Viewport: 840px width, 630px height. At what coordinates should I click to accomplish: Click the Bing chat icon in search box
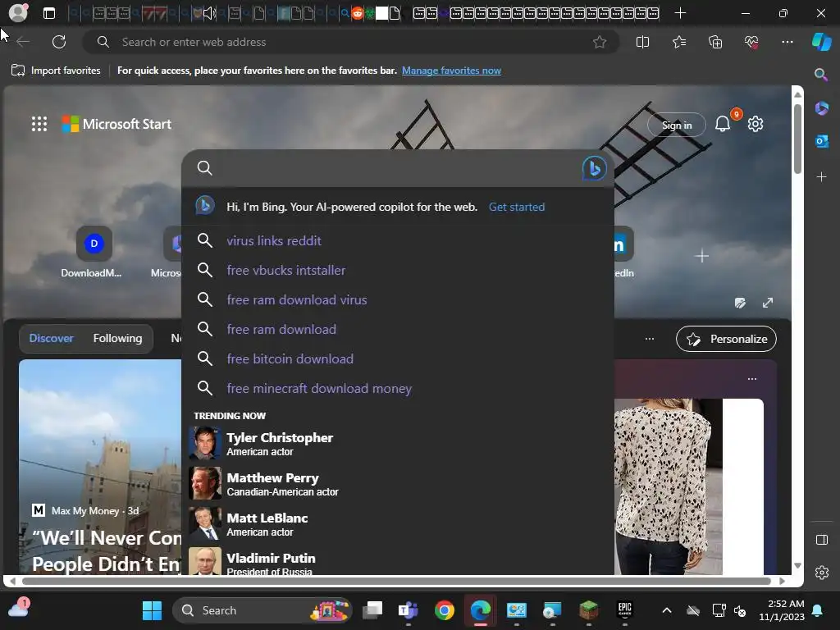click(x=594, y=168)
